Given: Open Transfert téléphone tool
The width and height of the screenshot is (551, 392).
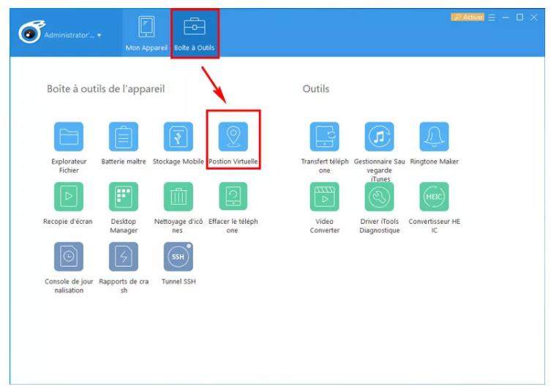Looking at the screenshot, I should [325, 137].
